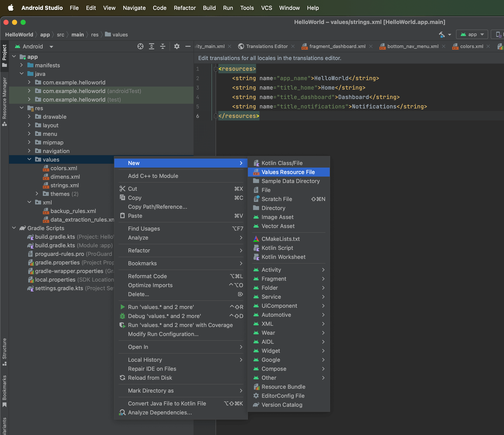
Task: Click the Expand All icon in Project panel
Action: pos(152,46)
